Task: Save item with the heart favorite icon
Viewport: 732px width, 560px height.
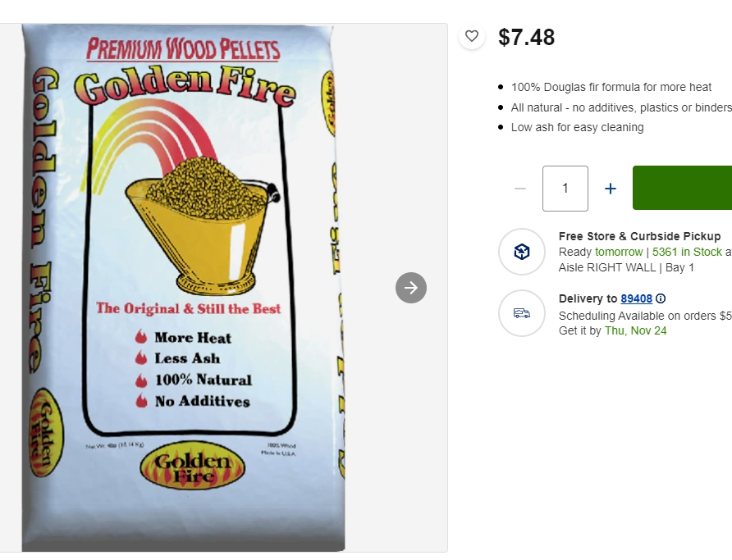Action: (472, 36)
